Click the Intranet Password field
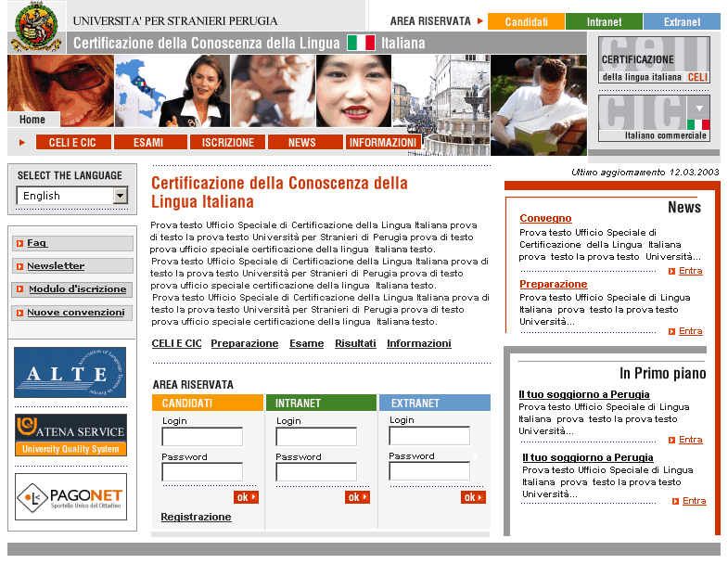728x564 pixels. point(316,472)
